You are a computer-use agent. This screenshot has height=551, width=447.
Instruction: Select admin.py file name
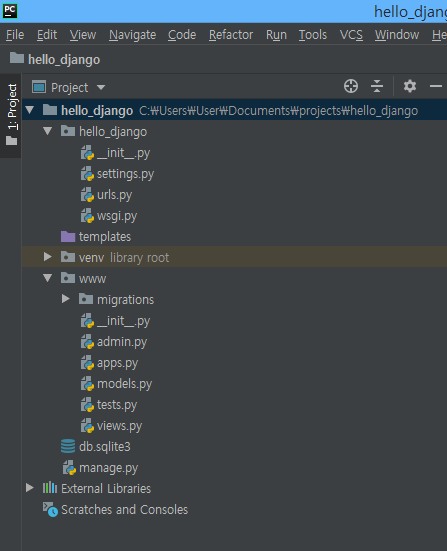tap(122, 342)
